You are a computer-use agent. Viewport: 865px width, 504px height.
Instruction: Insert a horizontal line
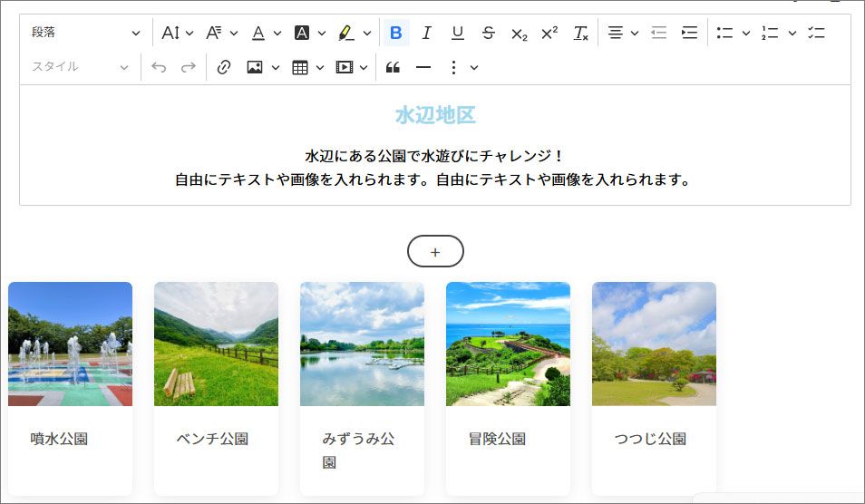click(423, 67)
